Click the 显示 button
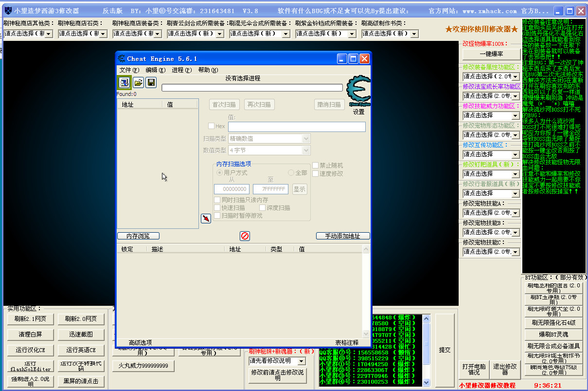Viewport: 588px width, 391px height. [x=300, y=189]
